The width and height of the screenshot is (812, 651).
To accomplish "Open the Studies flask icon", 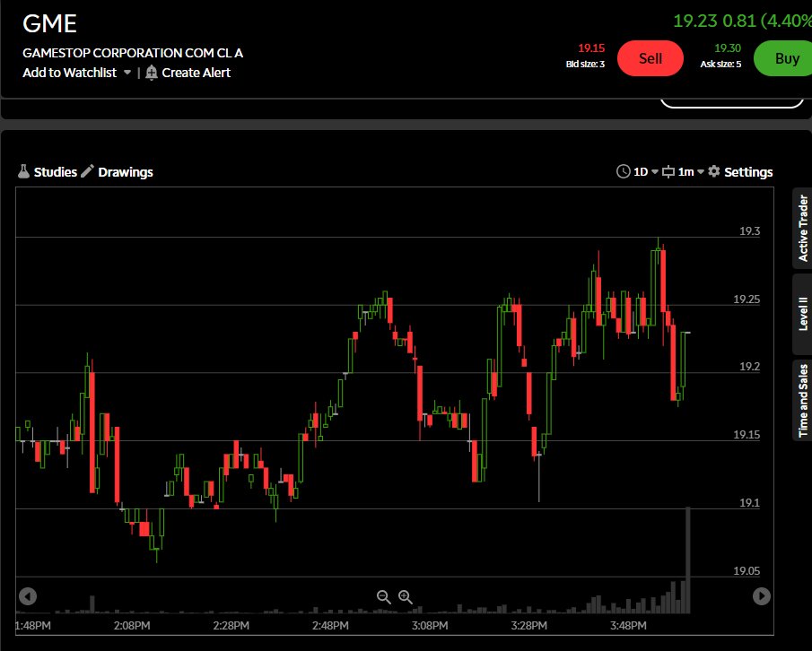I will coord(23,172).
